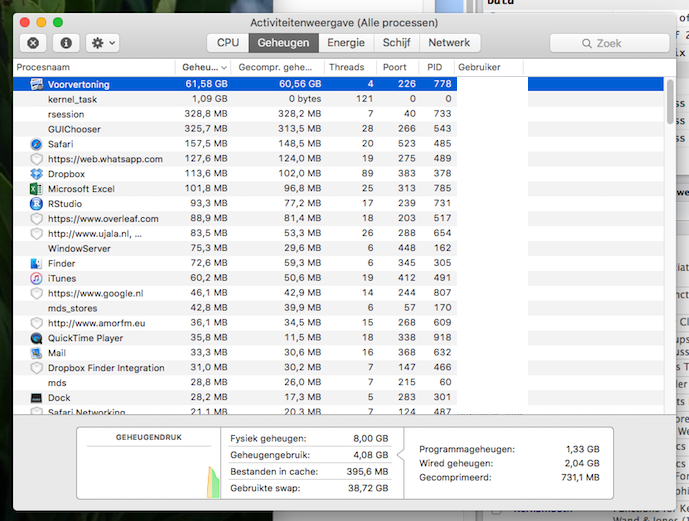Image resolution: width=689 pixels, height=521 pixels.
Task: Click the shield icon for www.google.nl
Action: (36, 293)
